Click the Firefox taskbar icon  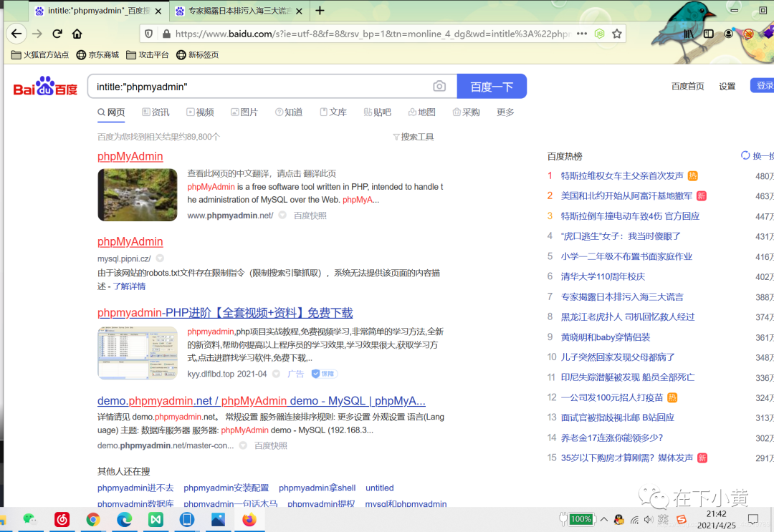(x=249, y=520)
